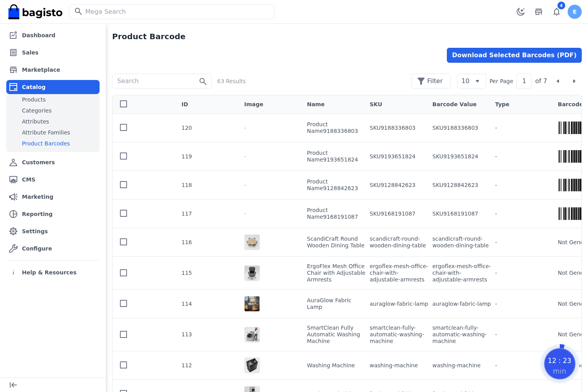Click the CMS sidebar icon

[x=13, y=180]
